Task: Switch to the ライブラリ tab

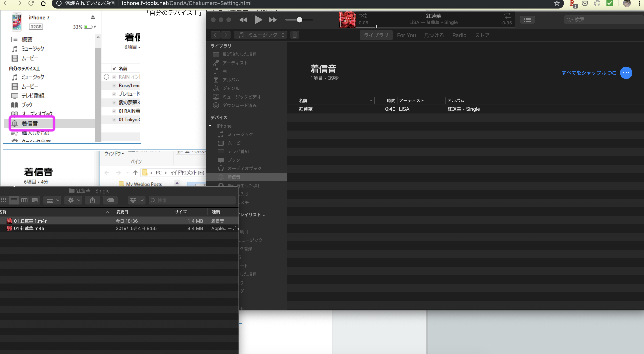Action: (x=376, y=35)
